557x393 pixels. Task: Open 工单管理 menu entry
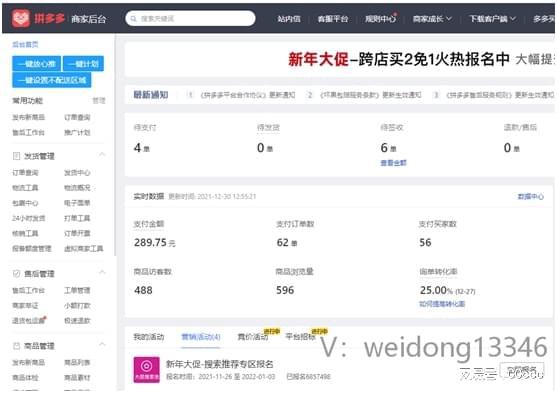77,290
